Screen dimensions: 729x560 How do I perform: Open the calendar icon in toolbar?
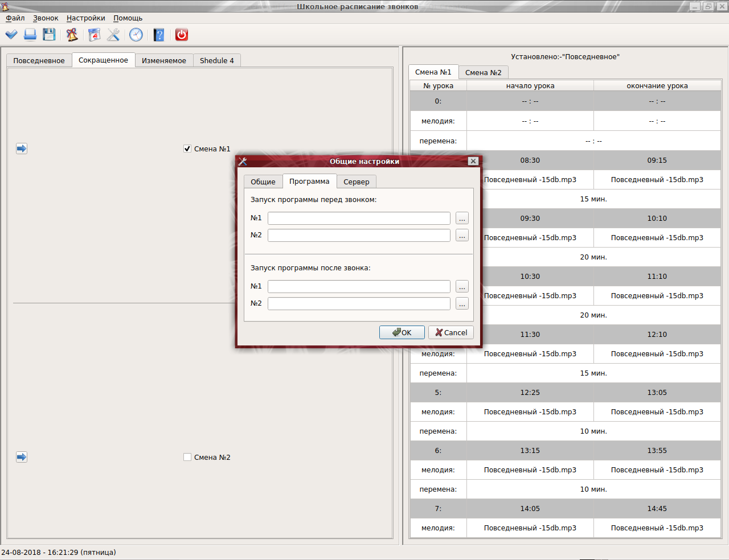(x=94, y=35)
